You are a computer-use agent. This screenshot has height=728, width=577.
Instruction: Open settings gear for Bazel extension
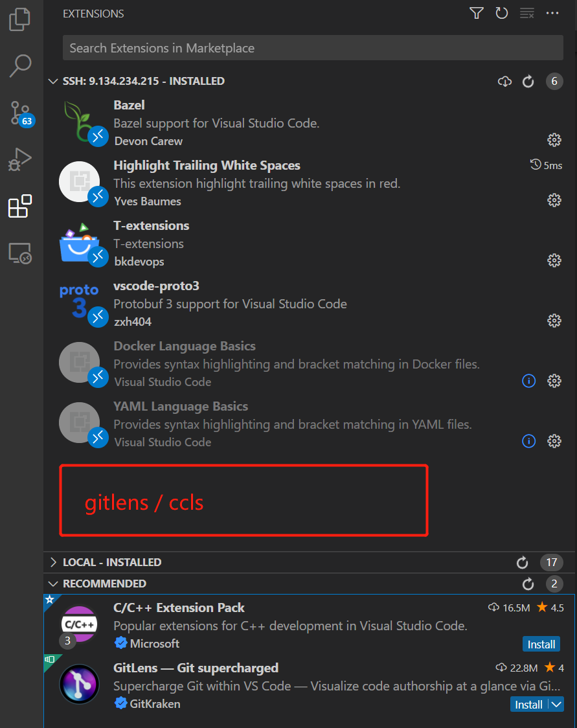click(x=554, y=139)
